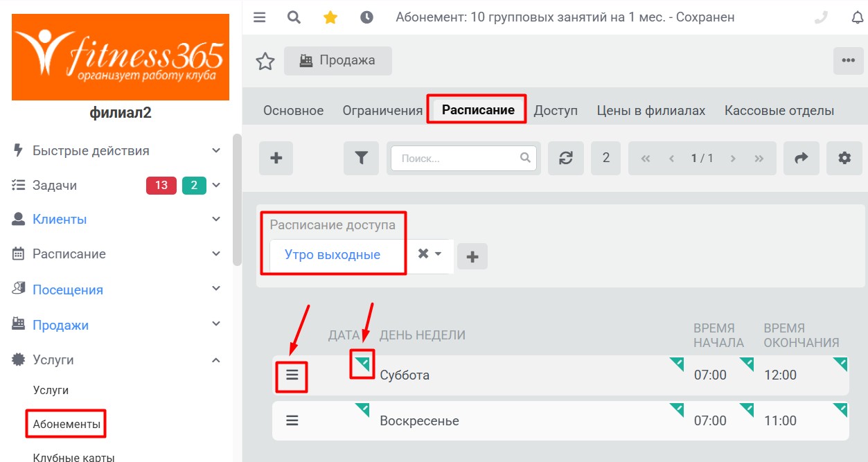Open Абонементы in sidebar
The width and height of the screenshot is (868, 462).
click(67, 423)
